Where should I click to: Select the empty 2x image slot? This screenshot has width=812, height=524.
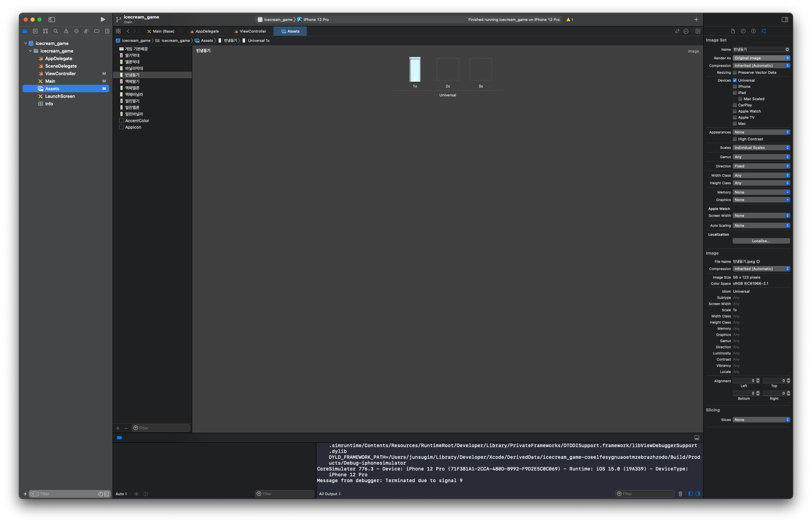(x=448, y=69)
